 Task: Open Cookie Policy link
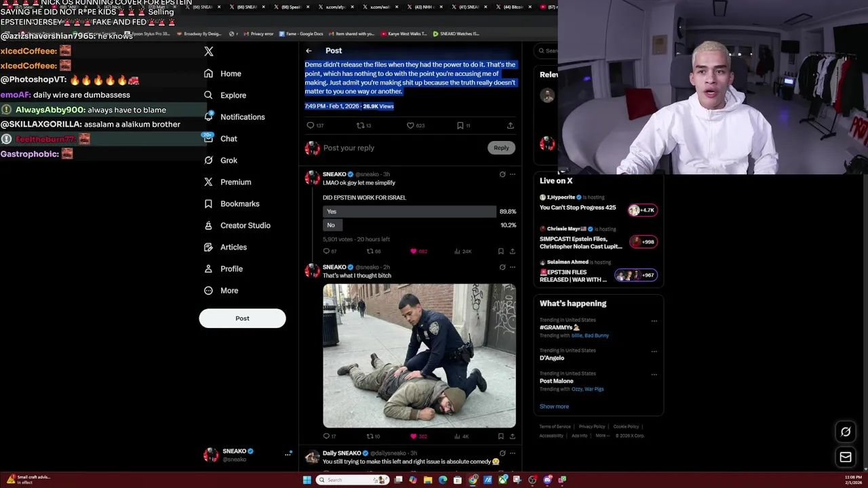(x=626, y=427)
